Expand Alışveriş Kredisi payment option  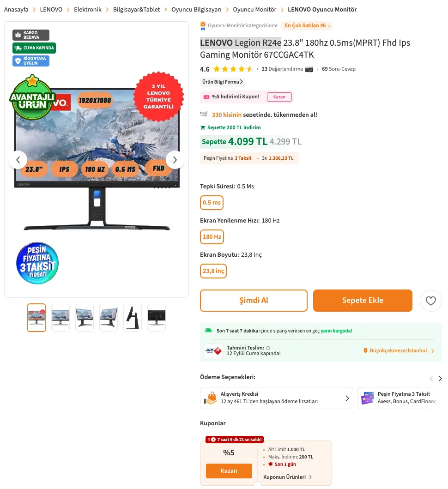(x=276, y=398)
